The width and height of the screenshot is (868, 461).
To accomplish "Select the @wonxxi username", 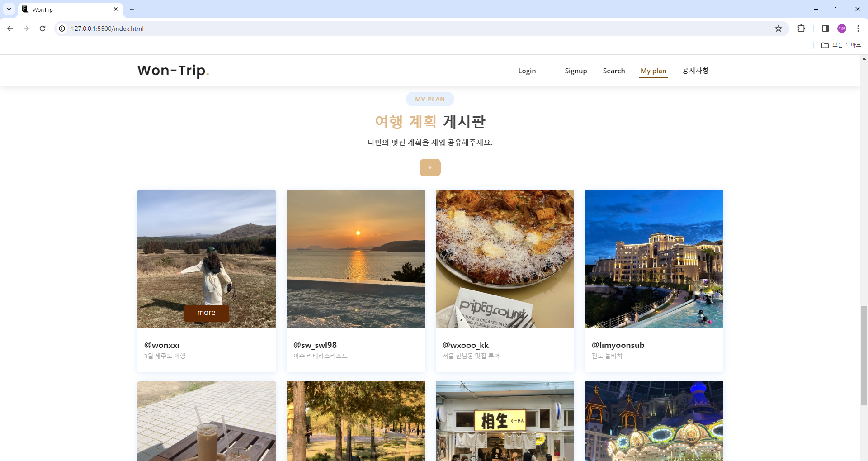I will click(161, 345).
